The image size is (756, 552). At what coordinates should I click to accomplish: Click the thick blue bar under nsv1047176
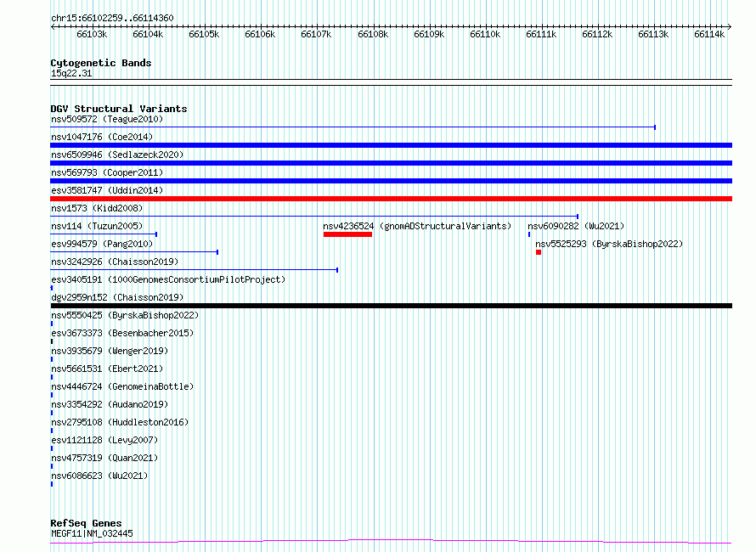(x=391, y=145)
